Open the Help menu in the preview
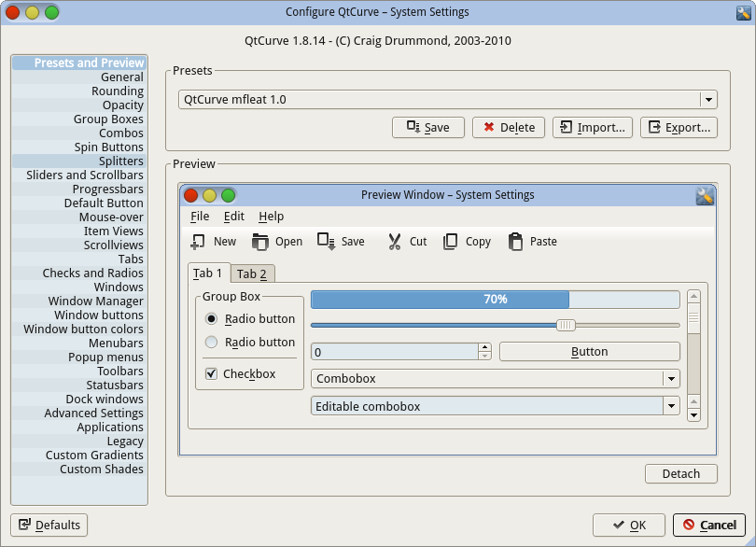 coord(271,217)
